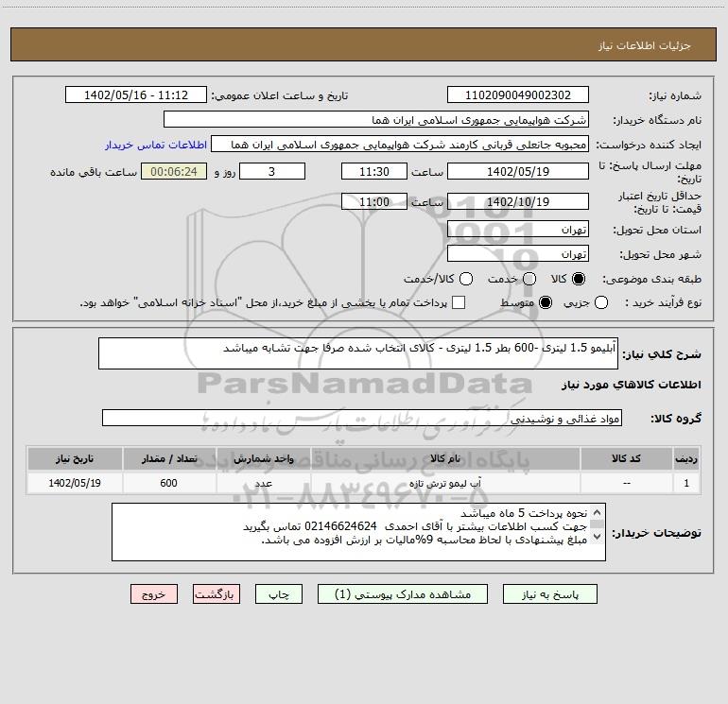Click the استان محل تحویل field تهران

518,230
